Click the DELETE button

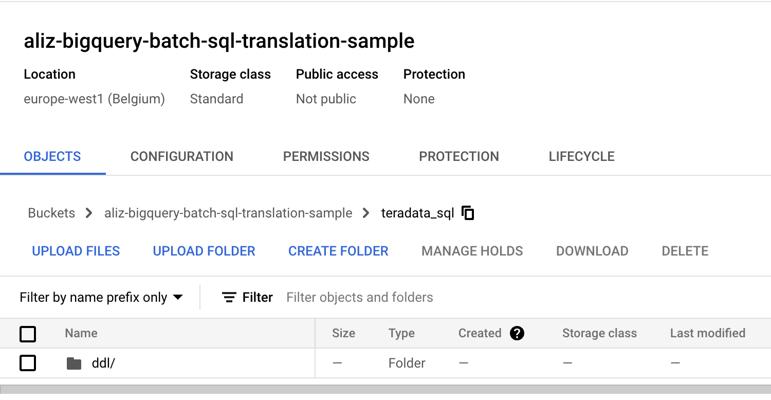[685, 251]
